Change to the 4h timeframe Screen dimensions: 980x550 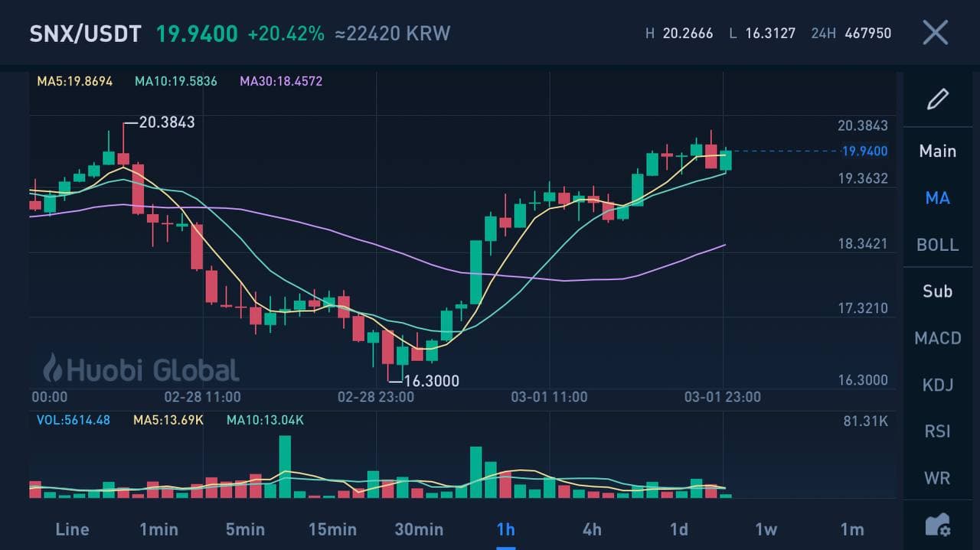[592, 529]
